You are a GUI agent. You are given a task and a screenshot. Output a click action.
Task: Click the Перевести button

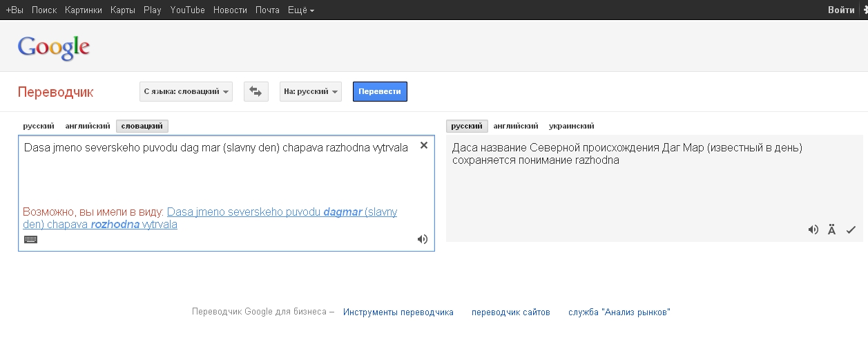[380, 91]
